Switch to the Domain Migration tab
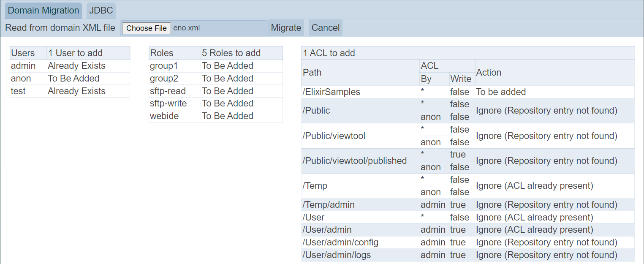This screenshot has height=264, width=644. tap(43, 11)
